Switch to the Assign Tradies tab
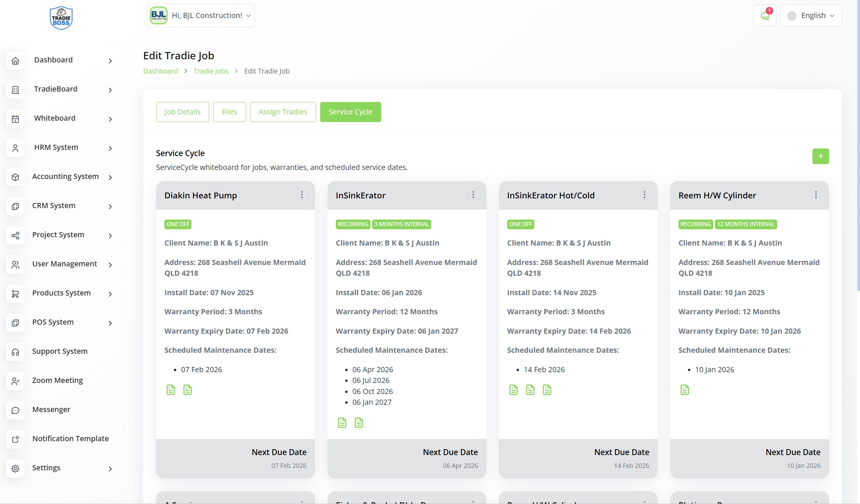Screen dimensions: 860x504 (282, 112)
